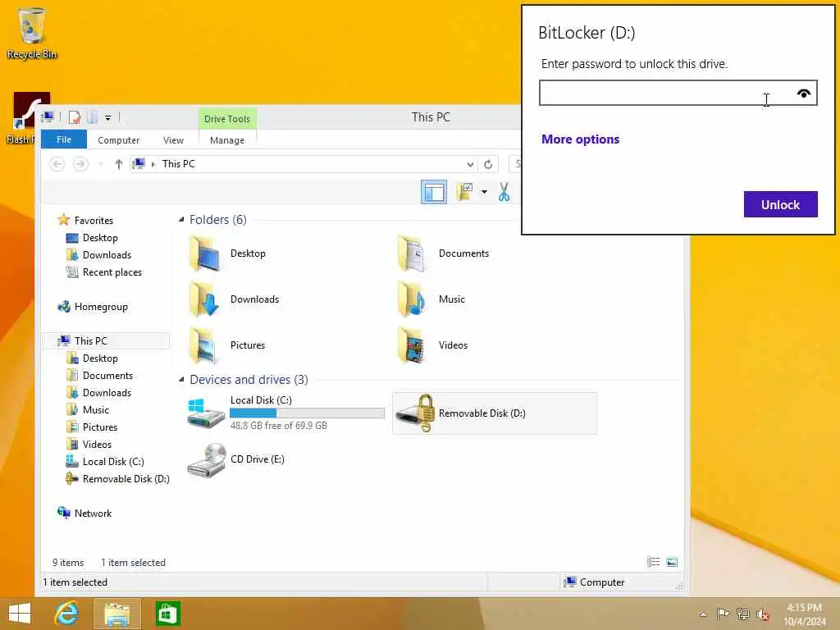The image size is (840, 630).
Task: Select the Music folder icon in Folders
Action: [x=412, y=299]
